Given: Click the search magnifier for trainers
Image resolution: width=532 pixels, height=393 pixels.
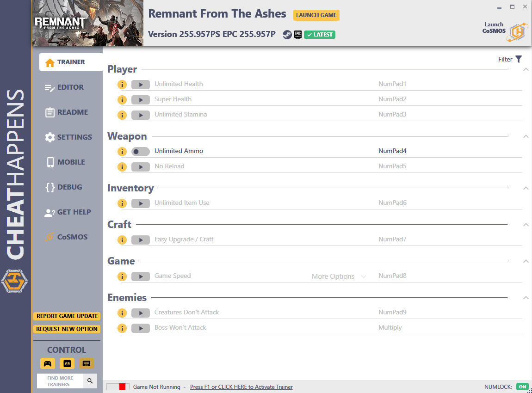Looking at the screenshot, I should (90, 381).
